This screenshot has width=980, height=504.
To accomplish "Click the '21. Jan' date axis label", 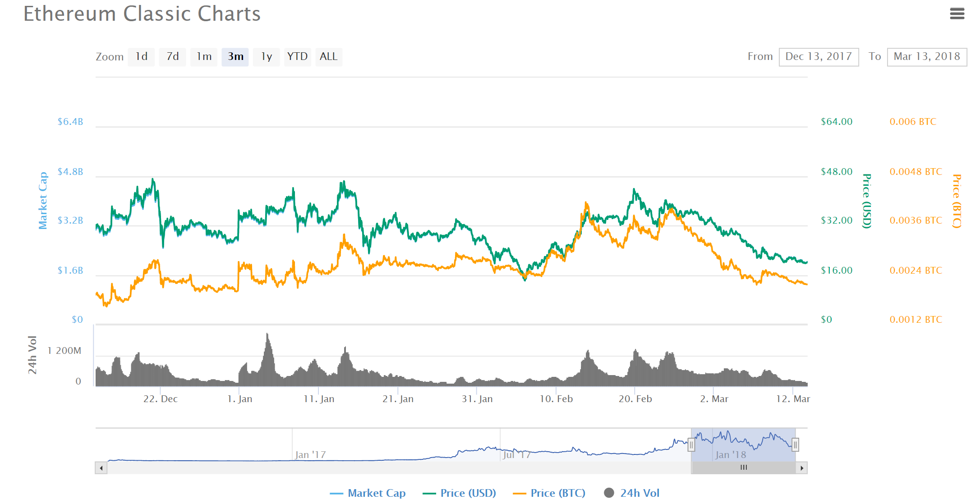I will pos(398,399).
